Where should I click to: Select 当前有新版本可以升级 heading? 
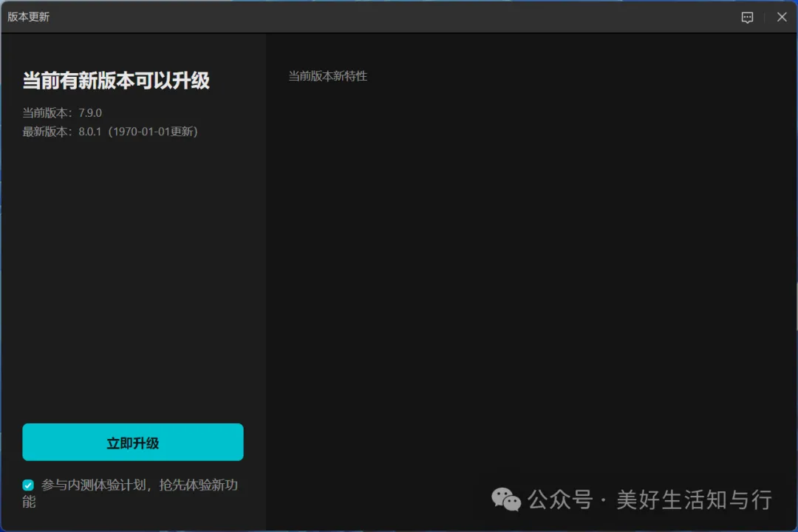point(115,81)
